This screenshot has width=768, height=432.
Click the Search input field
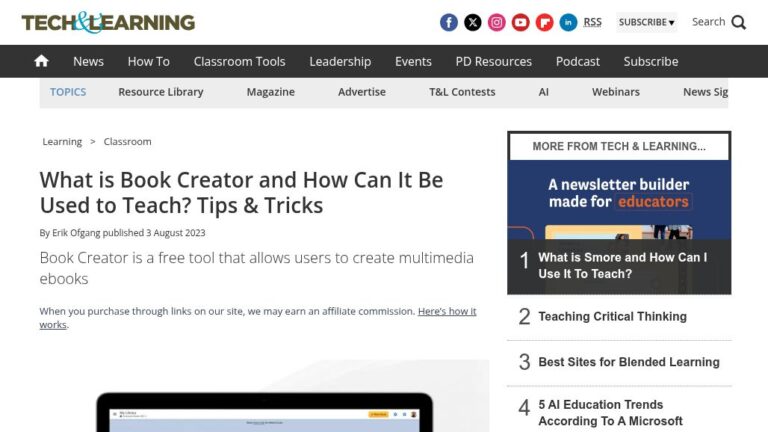click(x=708, y=22)
